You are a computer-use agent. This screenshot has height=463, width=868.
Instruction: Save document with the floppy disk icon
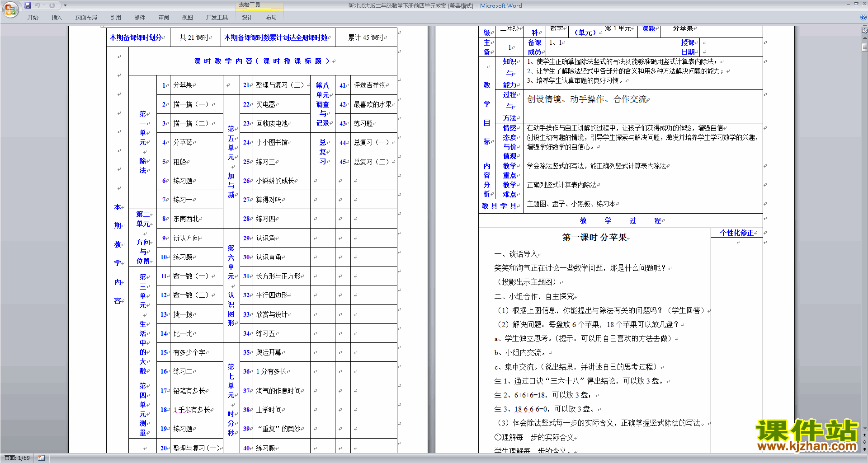28,5
